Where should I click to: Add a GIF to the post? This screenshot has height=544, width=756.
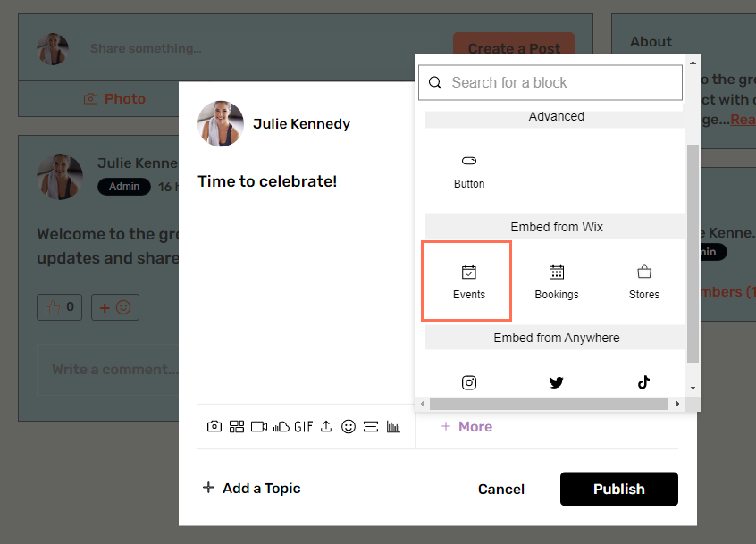point(303,426)
